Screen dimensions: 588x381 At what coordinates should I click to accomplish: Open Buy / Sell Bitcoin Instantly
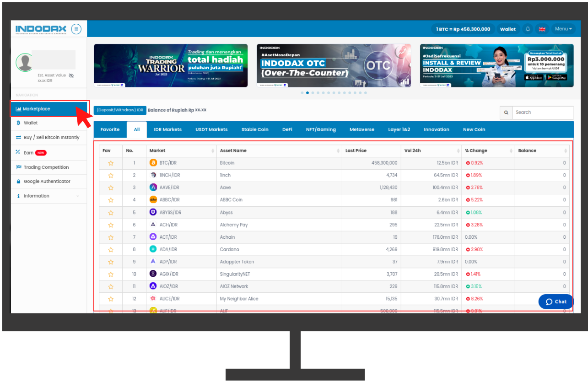pyautogui.click(x=49, y=137)
